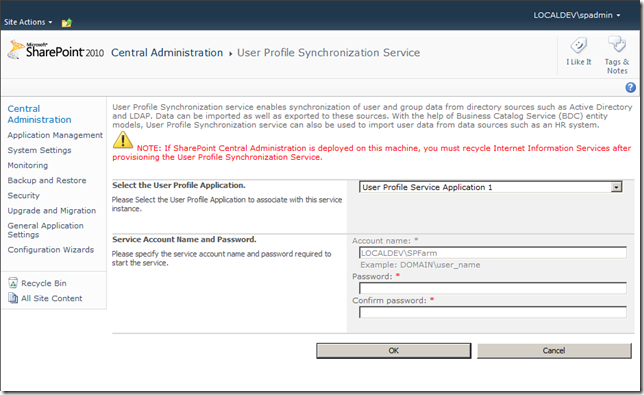Open System Settings in sidebar
Screen dimensions: 644x395
pos(39,150)
